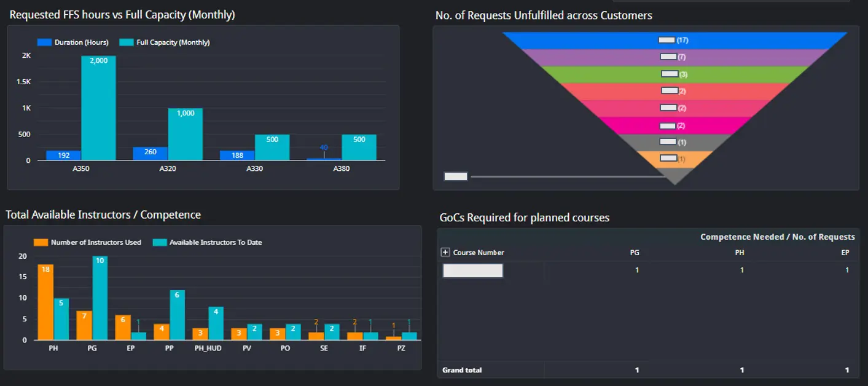Select the Grand total row label

pos(462,370)
